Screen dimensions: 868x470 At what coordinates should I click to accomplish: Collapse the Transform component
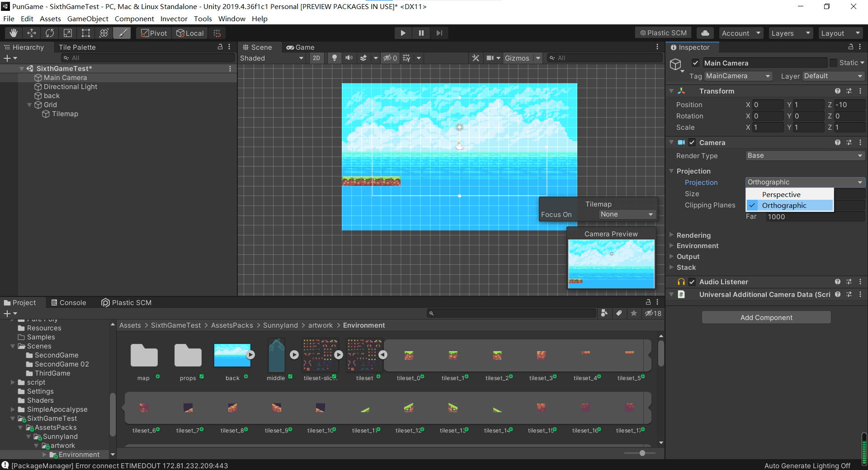click(671, 91)
